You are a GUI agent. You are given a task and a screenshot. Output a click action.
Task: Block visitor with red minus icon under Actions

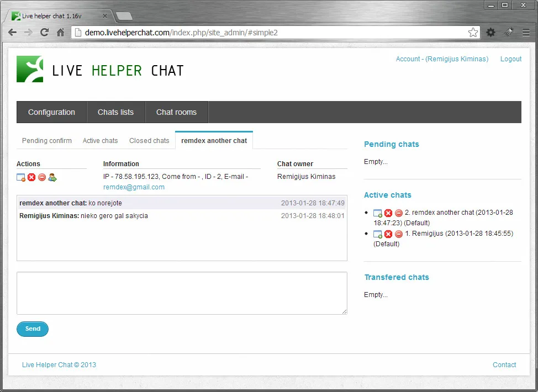pos(41,177)
